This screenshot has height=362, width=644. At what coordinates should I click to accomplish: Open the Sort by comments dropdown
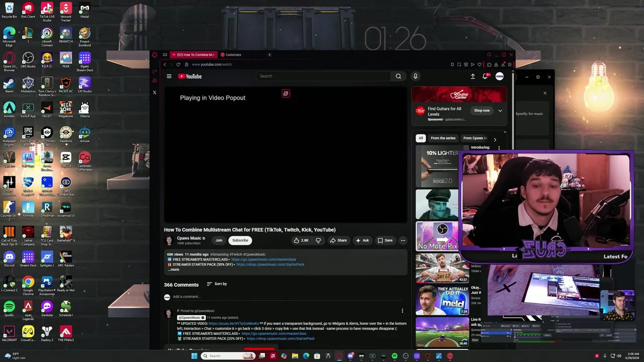pyautogui.click(x=217, y=284)
